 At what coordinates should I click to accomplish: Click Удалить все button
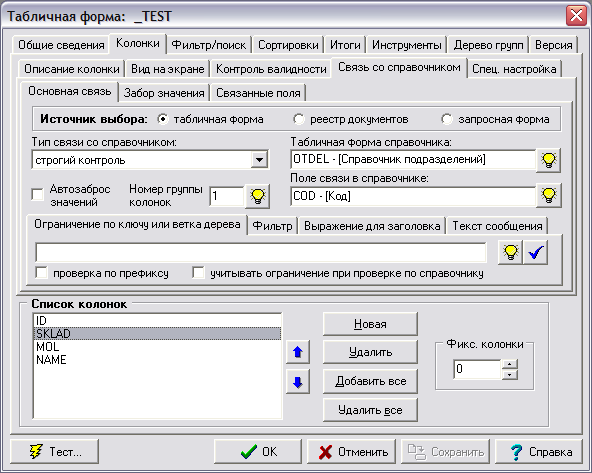coord(370,410)
